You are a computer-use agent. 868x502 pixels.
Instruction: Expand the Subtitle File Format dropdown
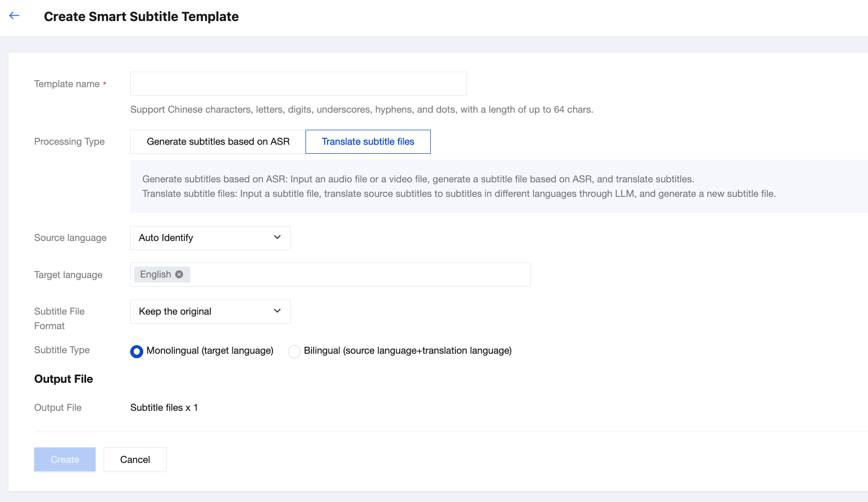click(210, 312)
